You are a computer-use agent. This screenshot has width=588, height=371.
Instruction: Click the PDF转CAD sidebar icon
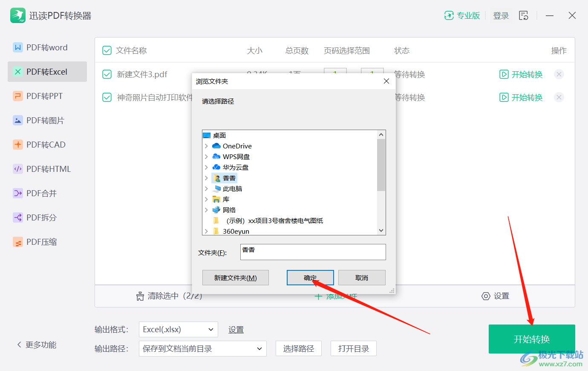[x=17, y=145]
